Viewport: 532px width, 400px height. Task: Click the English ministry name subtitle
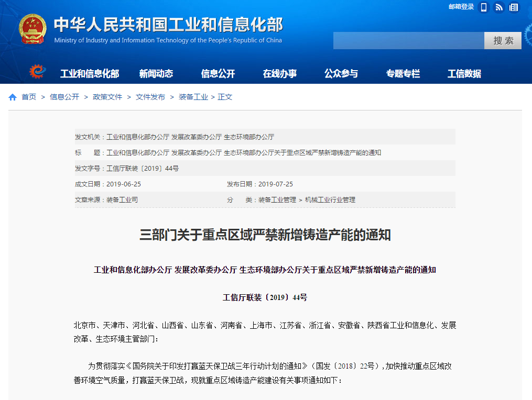(168, 40)
